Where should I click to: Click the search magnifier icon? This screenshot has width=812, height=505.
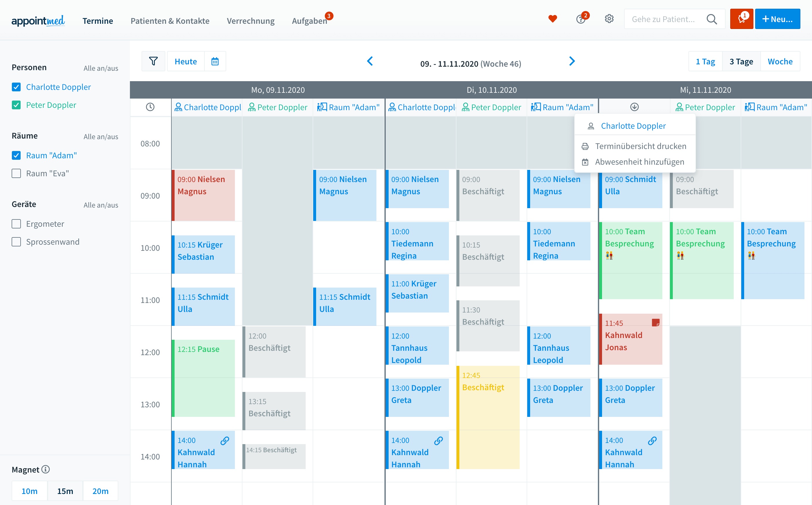711,19
